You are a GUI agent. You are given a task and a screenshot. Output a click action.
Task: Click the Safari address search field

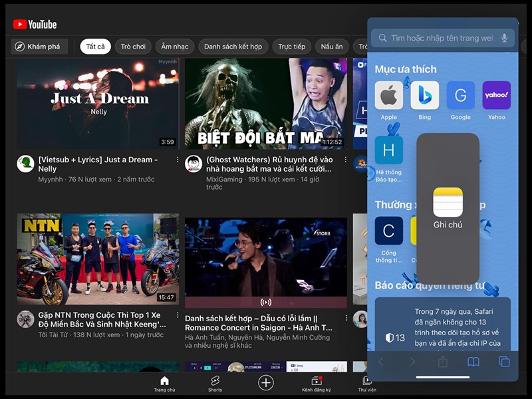click(439, 39)
